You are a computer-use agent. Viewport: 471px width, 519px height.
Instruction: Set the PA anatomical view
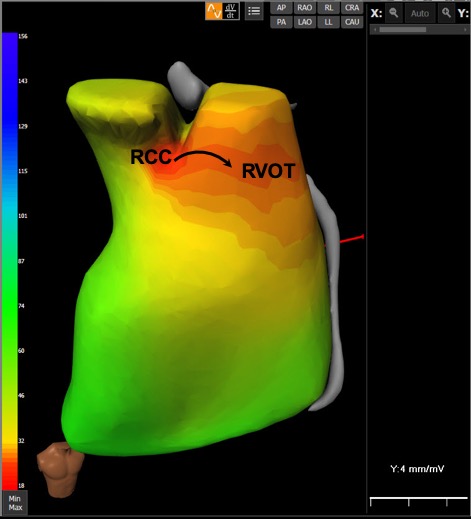point(281,22)
